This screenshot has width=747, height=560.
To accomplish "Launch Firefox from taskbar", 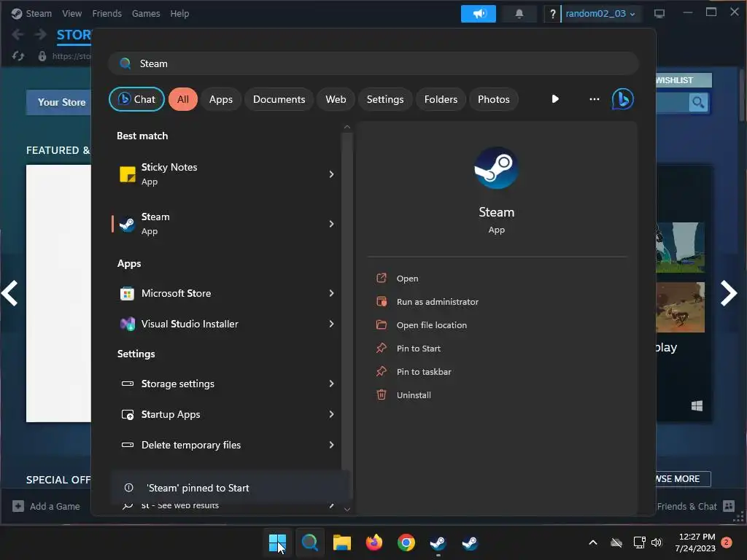I will [374, 542].
